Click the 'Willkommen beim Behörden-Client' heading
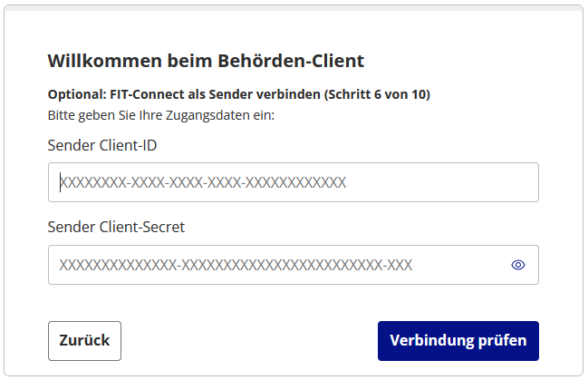588x380 pixels. [x=206, y=62]
